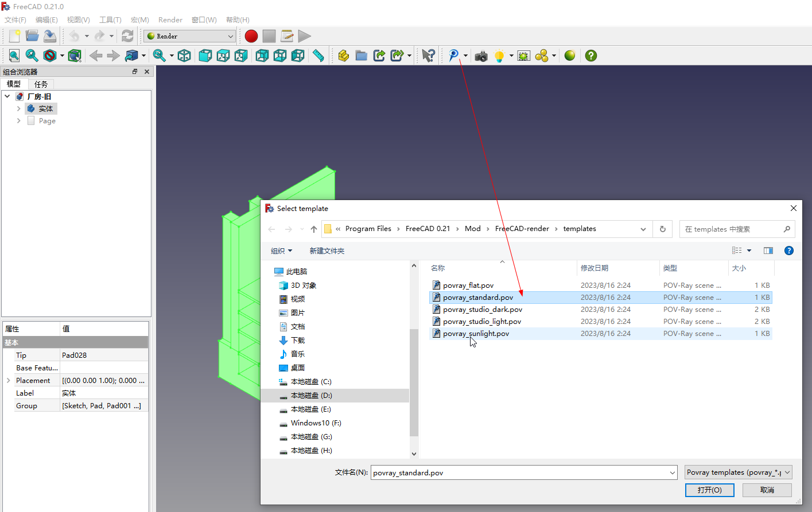Click the Create group folder icon
This screenshot has height=512, width=812.
tap(361, 56)
